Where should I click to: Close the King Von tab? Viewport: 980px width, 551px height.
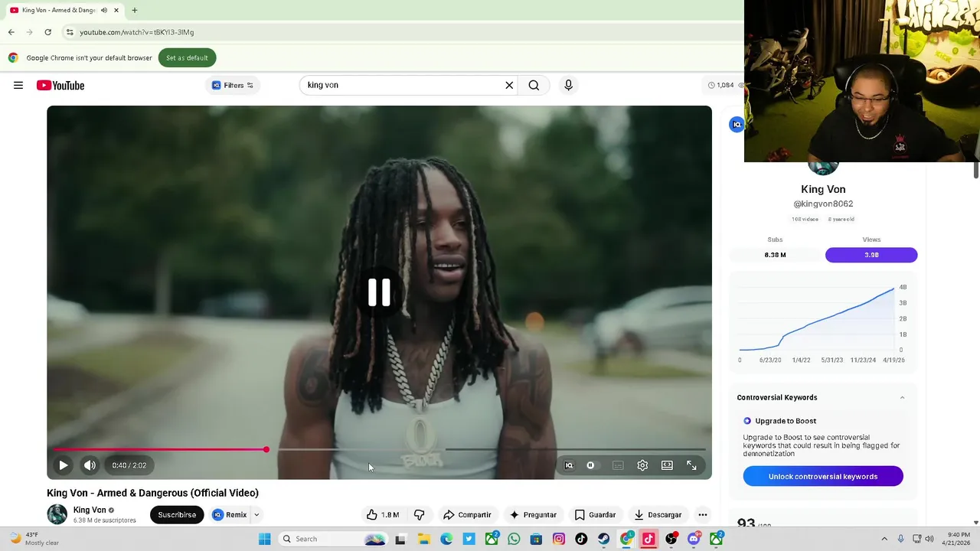tap(116, 10)
